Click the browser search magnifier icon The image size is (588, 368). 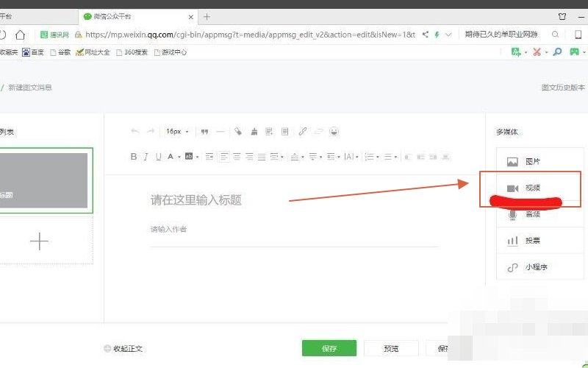pos(556,35)
